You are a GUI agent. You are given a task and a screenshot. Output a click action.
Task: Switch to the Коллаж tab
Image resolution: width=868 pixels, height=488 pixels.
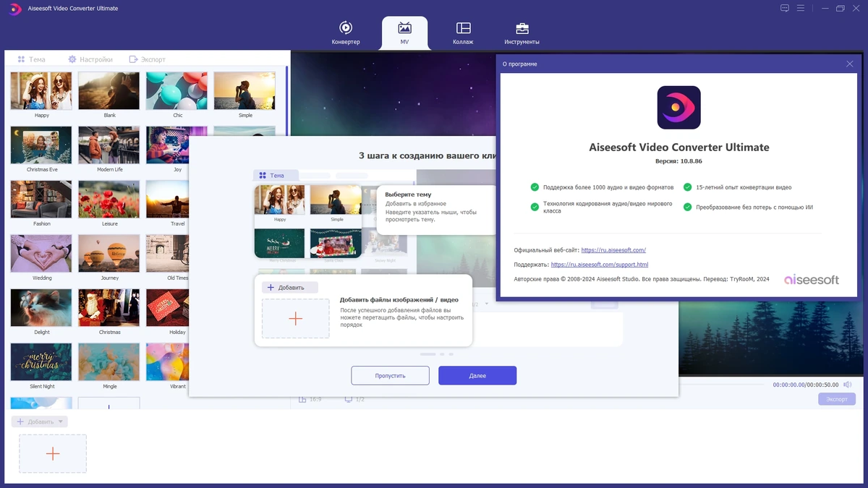[463, 33]
